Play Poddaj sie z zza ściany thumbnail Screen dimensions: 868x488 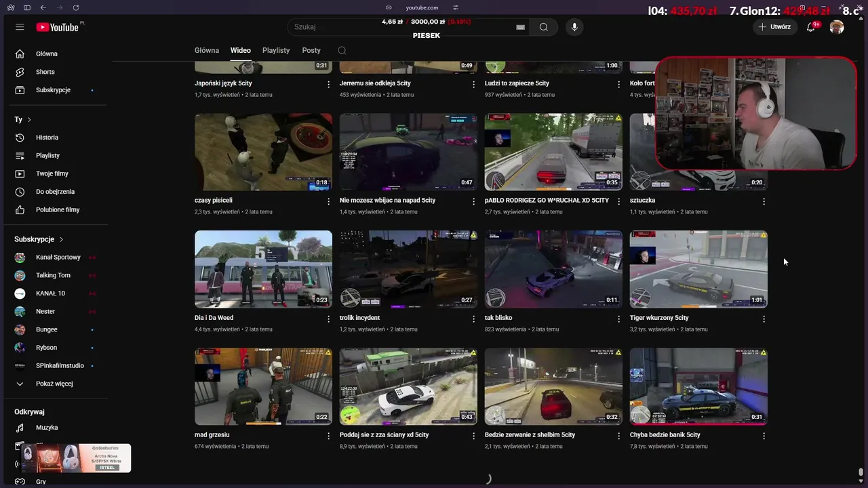(408, 386)
